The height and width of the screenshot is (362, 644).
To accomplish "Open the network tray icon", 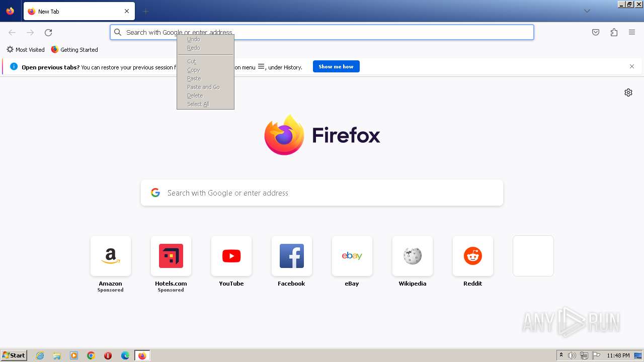I will (x=584, y=355).
